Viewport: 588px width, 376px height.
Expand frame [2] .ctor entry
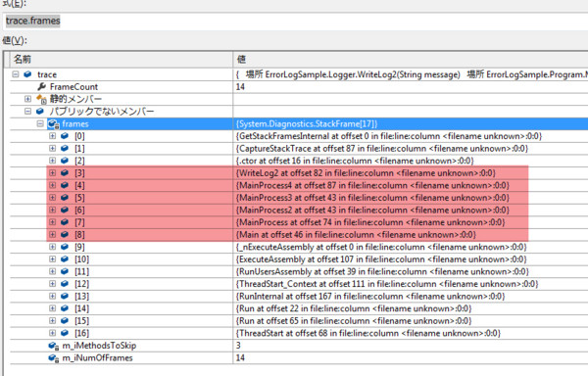point(53,161)
